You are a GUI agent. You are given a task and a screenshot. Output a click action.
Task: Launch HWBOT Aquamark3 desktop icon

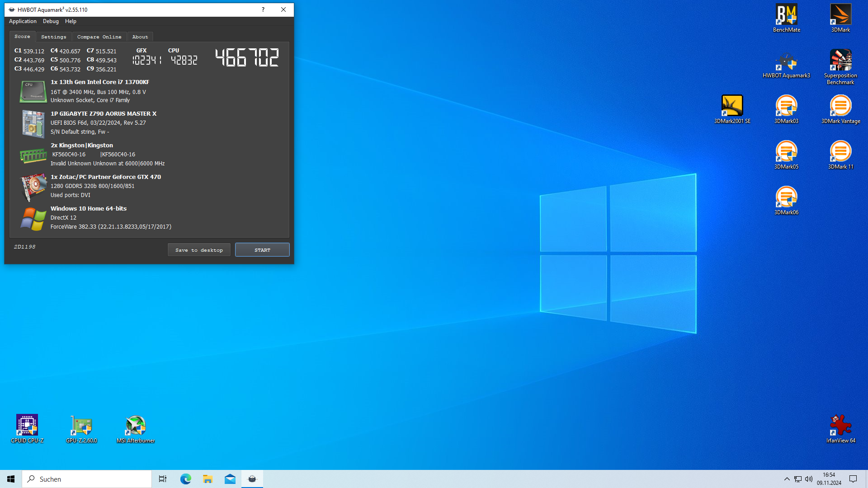786,64
